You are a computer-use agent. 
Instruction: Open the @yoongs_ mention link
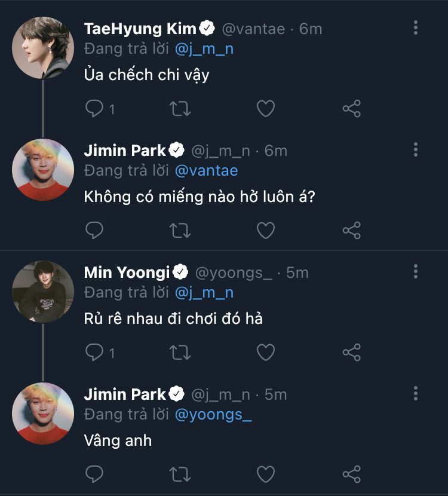pos(213,415)
